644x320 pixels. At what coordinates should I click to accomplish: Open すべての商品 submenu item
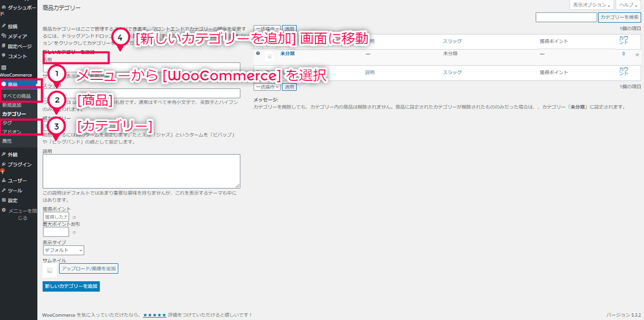17,96
